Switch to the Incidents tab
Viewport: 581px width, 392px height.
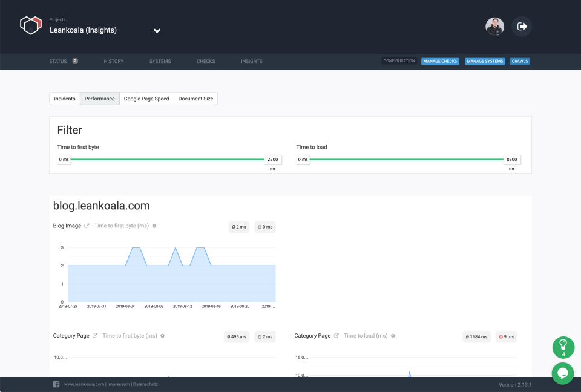(x=65, y=99)
